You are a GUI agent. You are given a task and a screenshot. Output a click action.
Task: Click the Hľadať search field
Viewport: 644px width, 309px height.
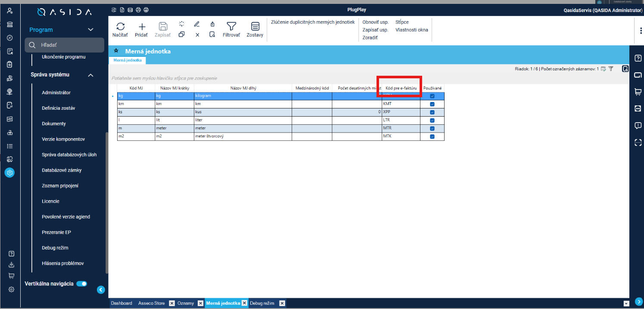coord(65,45)
